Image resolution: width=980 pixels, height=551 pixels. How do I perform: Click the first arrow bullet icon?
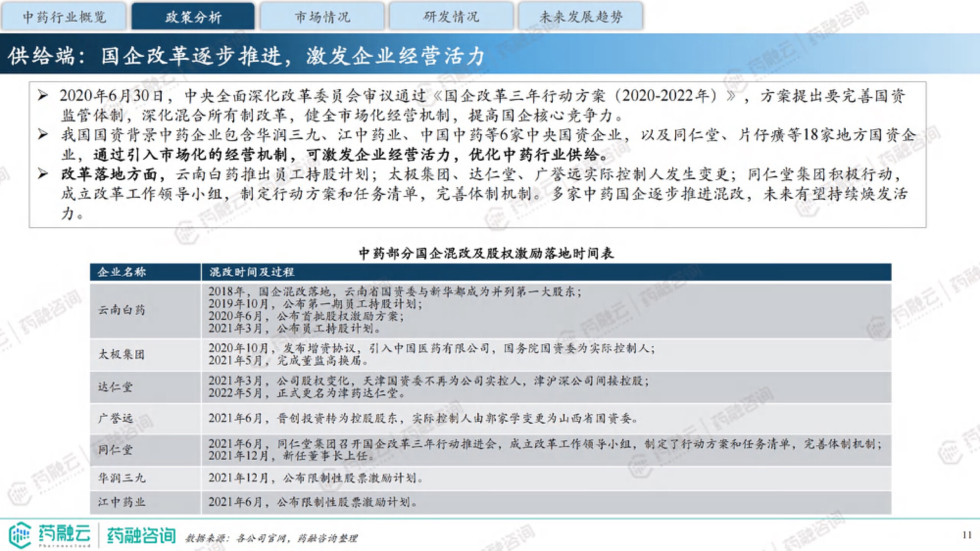(43, 95)
